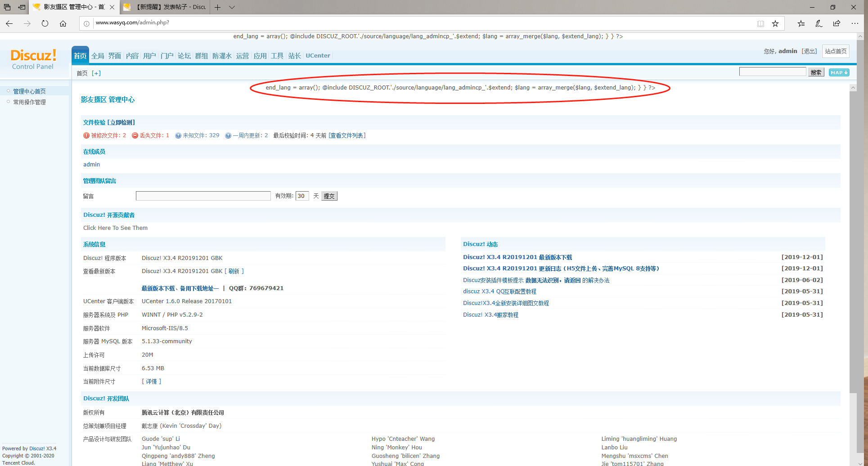Click the browser home icon
The width and height of the screenshot is (868, 466).
point(63,23)
